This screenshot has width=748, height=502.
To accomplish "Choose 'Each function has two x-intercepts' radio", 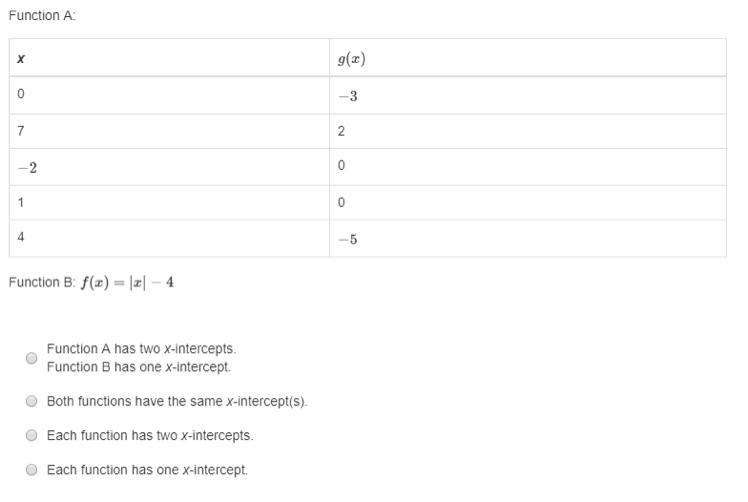I will tap(31, 435).
